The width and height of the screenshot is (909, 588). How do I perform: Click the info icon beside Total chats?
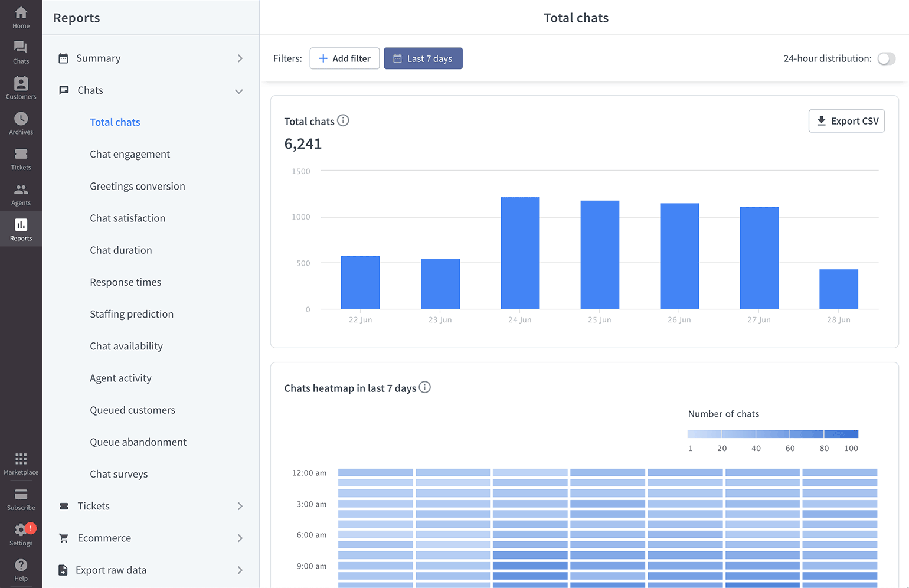tap(343, 120)
